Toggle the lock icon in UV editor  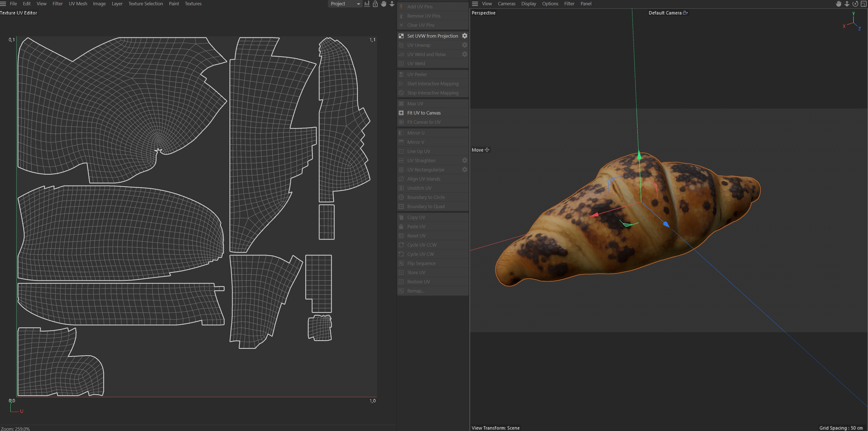click(375, 4)
